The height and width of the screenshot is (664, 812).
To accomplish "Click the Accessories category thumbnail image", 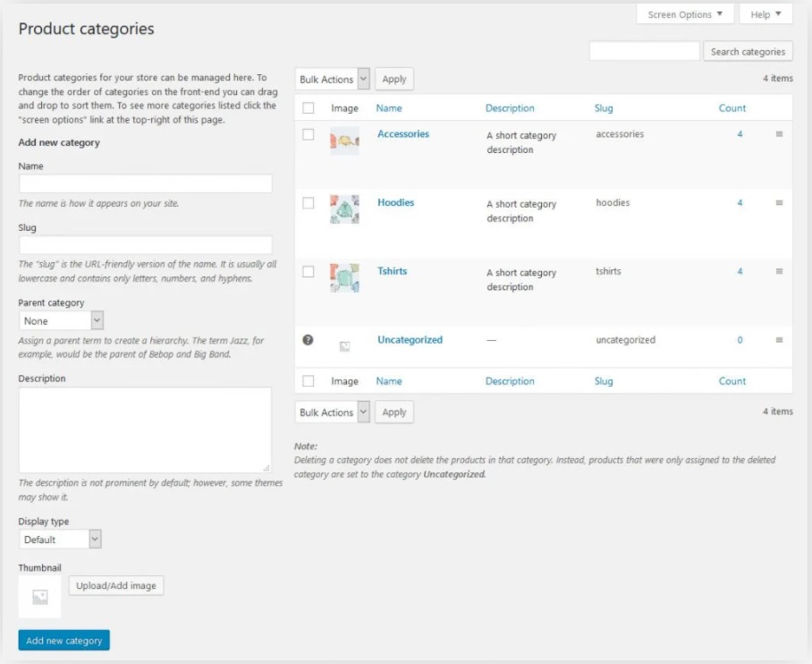I will click(x=344, y=140).
